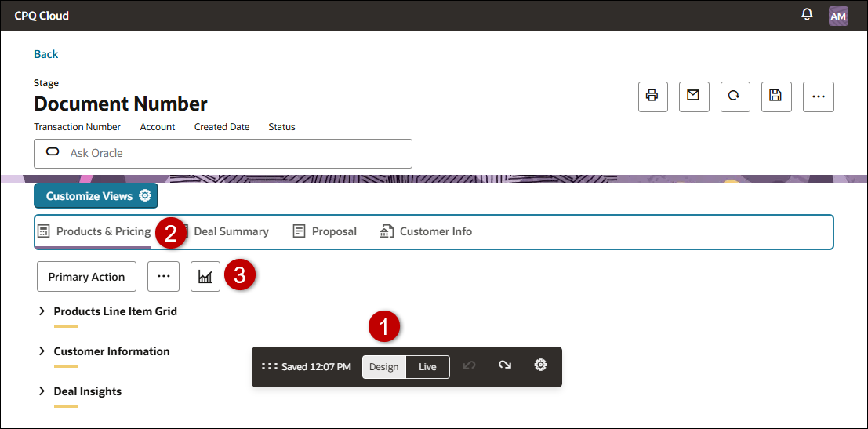Open the Customer Info tab
868x429 pixels.
[427, 231]
